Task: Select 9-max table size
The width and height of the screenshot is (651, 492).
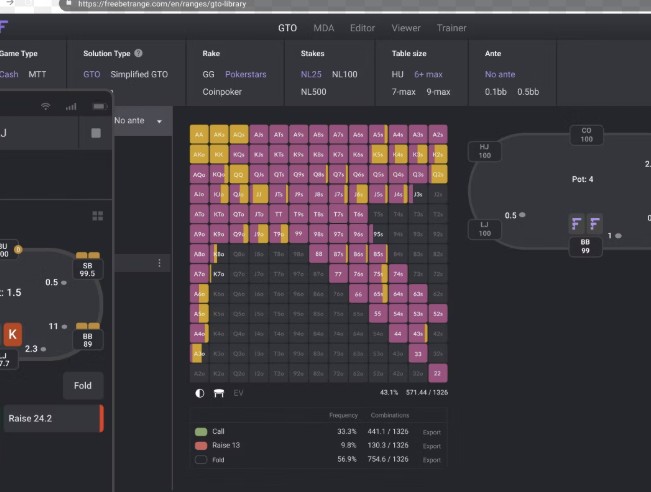Action: (x=438, y=92)
